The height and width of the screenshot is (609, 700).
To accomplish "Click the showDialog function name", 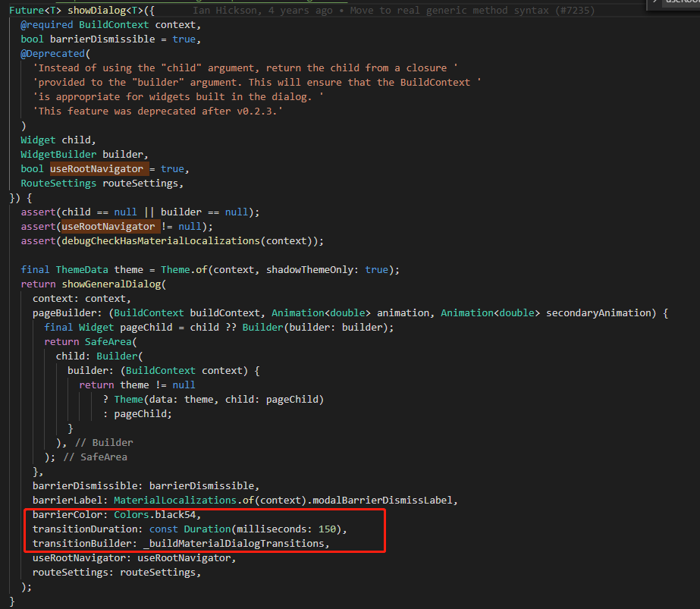I will coord(97,11).
